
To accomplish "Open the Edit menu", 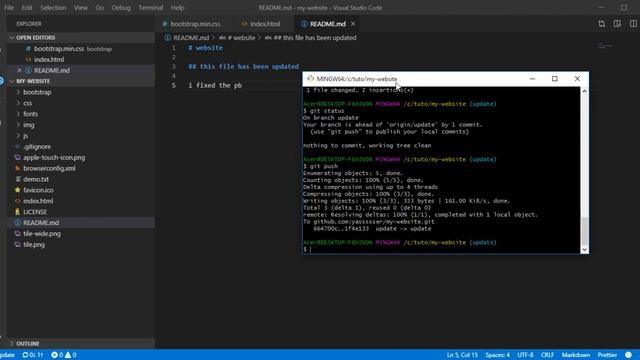I will 27,8.
